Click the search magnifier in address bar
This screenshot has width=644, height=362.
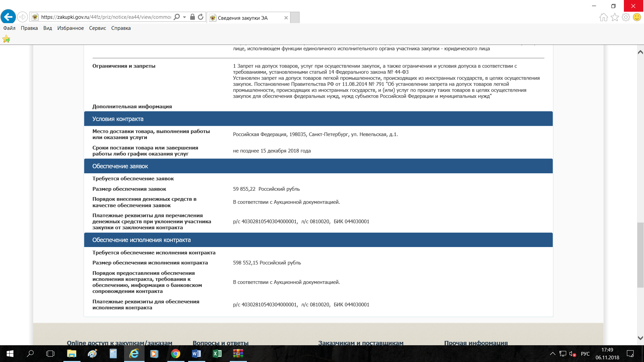pos(177,17)
